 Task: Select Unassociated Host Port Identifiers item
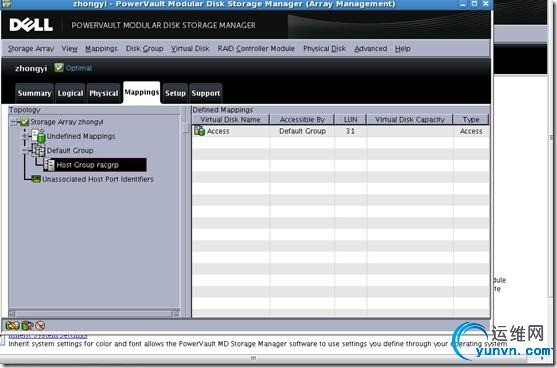coord(98,179)
